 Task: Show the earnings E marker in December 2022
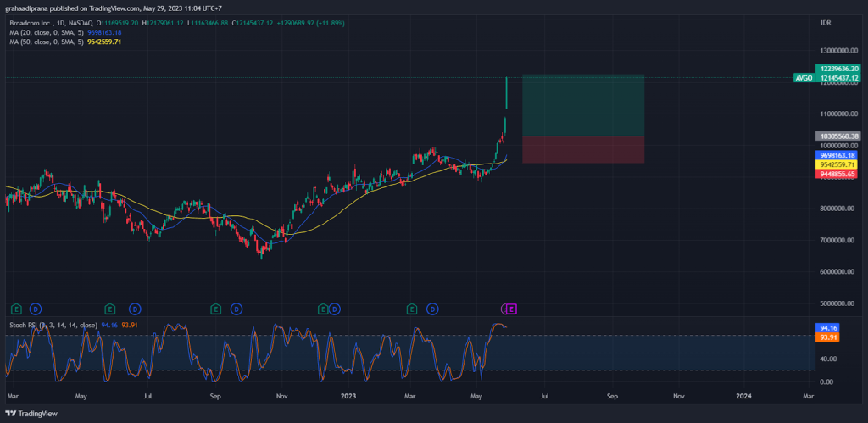(323, 309)
